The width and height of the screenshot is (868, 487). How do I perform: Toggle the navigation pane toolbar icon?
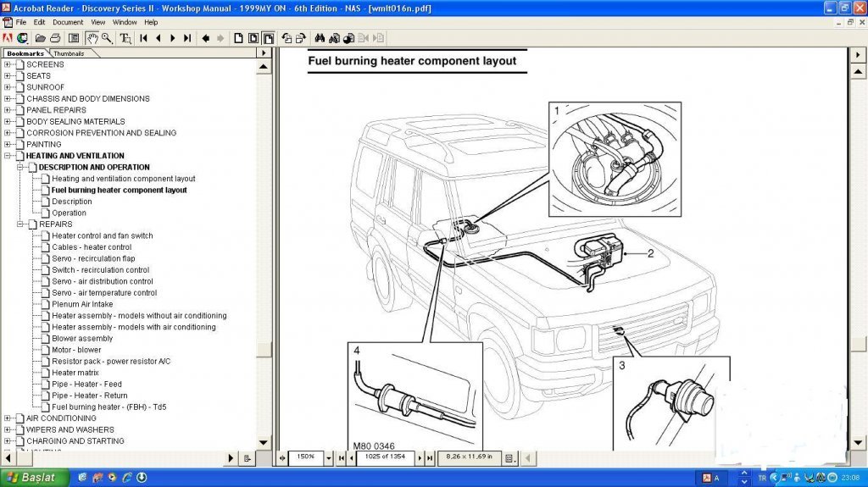[74, 38]
